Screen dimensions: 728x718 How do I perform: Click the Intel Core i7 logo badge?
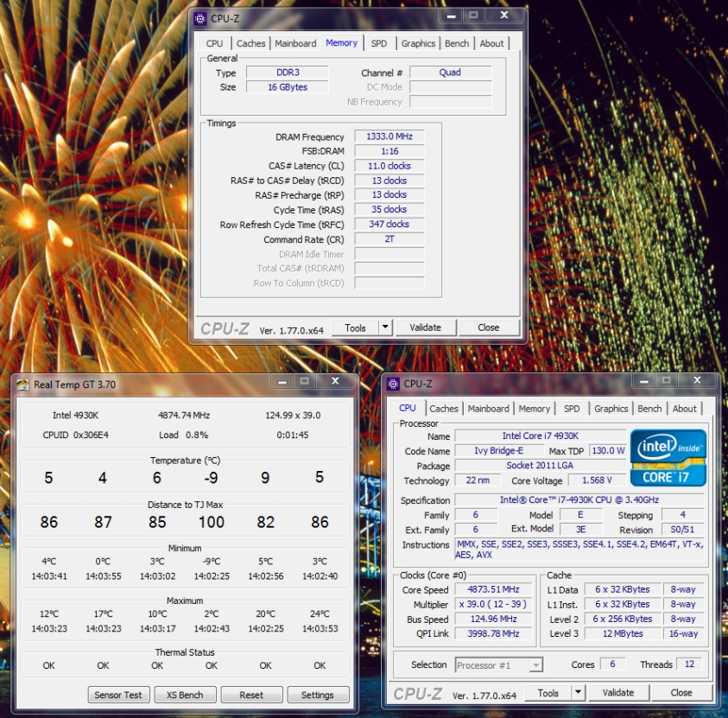pos(668,457)
